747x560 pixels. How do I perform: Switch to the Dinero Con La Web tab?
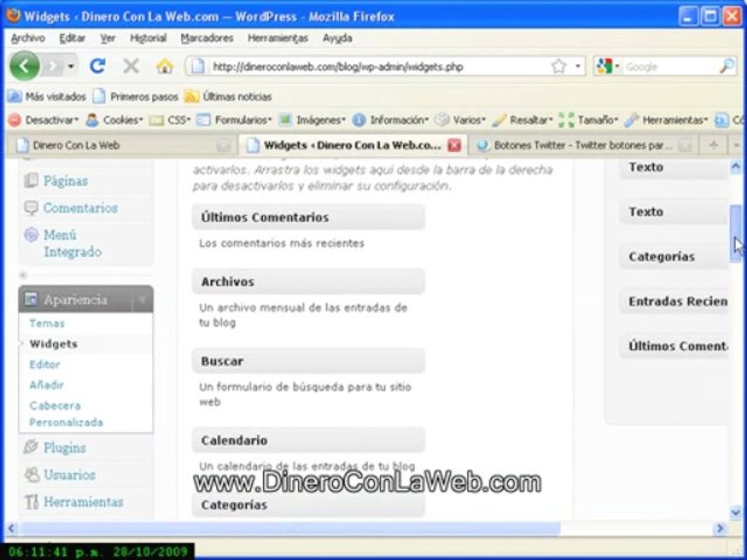[123, 145]
